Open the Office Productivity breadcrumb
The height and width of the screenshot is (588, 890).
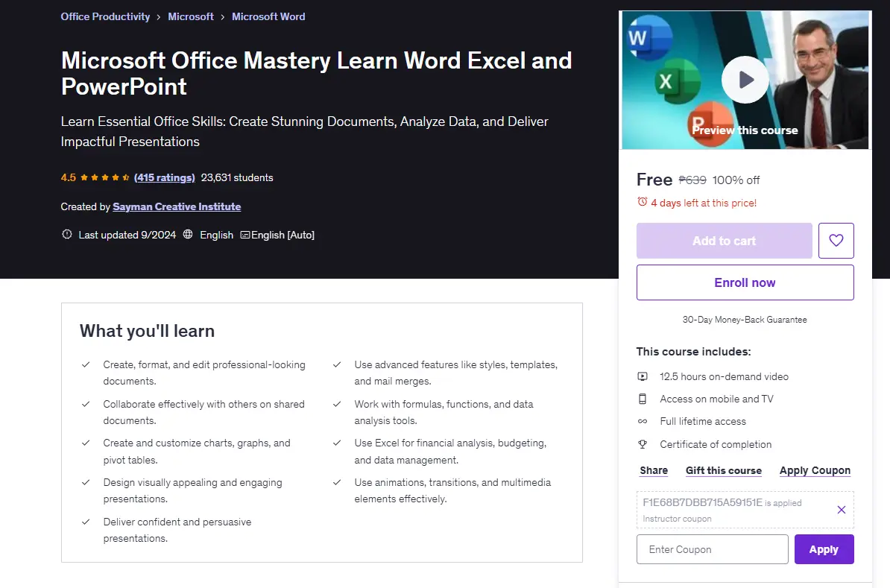tap(105, 16)
